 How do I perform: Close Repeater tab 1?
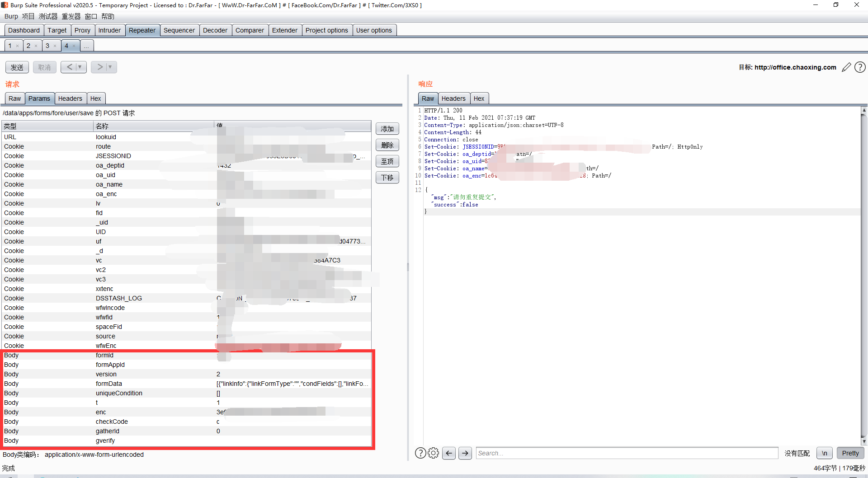pyautogui.click(x=17, y=46)
